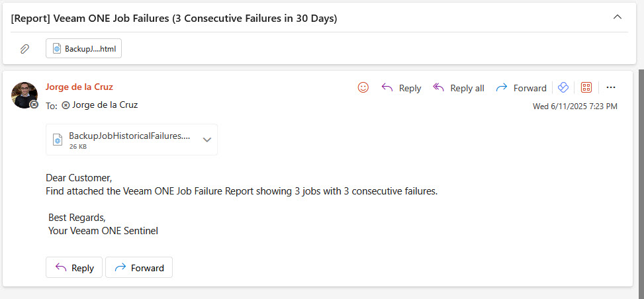644x299 pixels.
Task: Click the bottom Forward button
Action: 139,267
